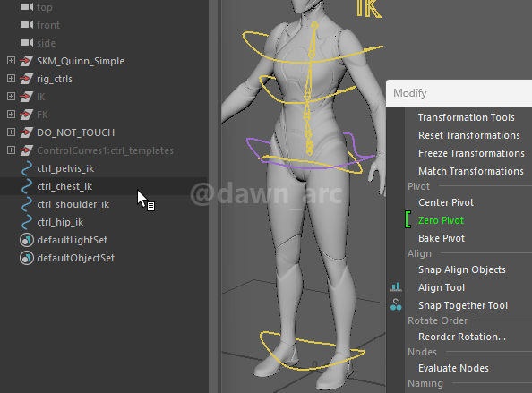This screenshot has height=393, width=532.
Task: Open Transformation Tools submenu
Action: [x=467, y=117]
